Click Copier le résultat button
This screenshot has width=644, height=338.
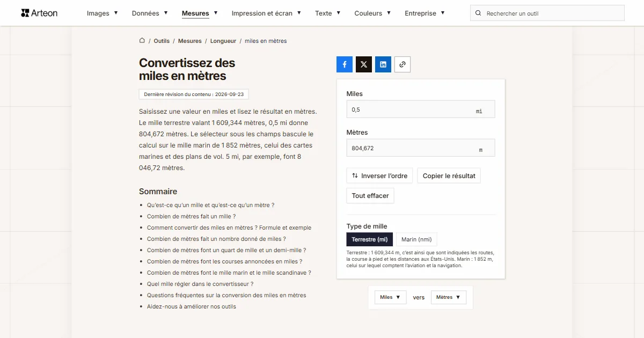[449, 176]
